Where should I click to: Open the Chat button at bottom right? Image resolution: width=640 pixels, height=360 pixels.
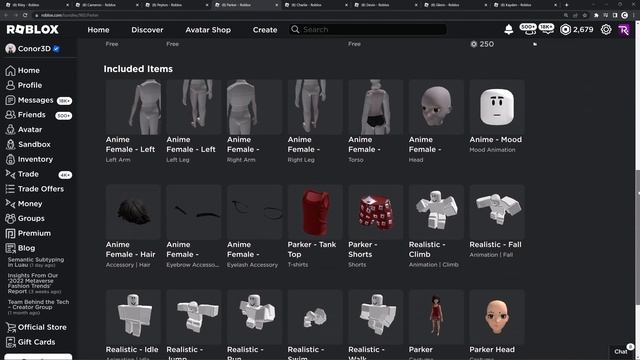coord(621,351)
